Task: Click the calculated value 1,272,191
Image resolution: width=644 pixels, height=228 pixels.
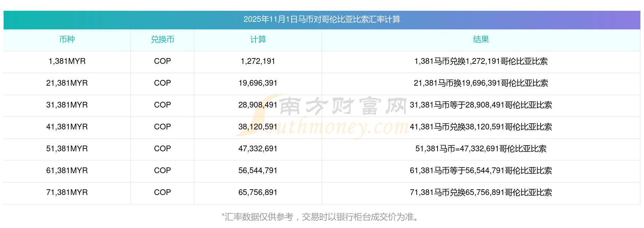Action: 258,61
